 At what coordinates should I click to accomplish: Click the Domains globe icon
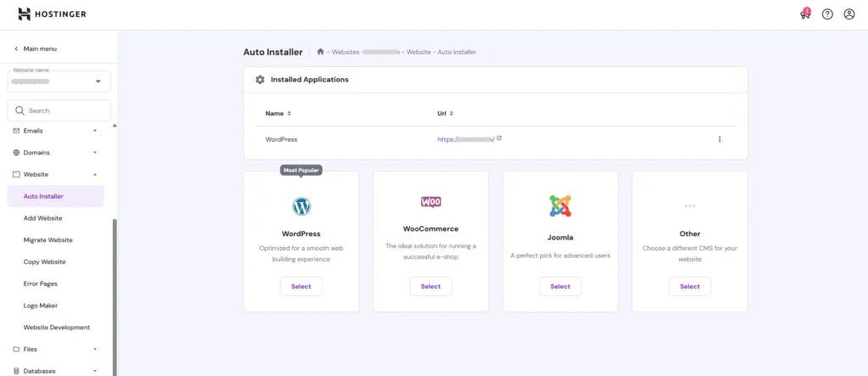(16, 153)
